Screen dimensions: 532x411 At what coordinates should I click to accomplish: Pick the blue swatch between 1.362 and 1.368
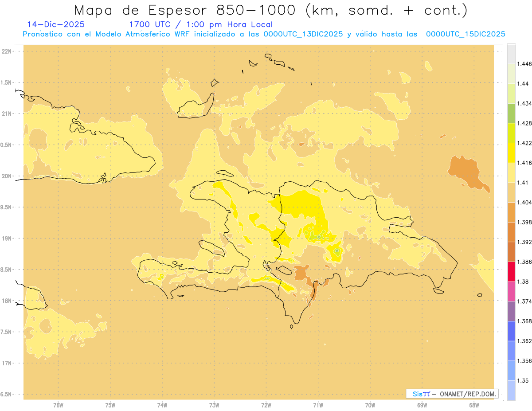pyautogui.click(x=511, y=331)
